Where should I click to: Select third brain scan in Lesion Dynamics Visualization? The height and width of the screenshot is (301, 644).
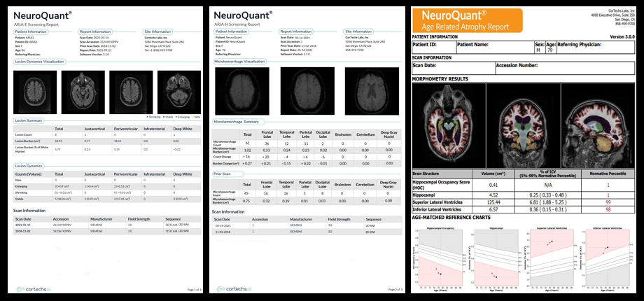point(131,92)
